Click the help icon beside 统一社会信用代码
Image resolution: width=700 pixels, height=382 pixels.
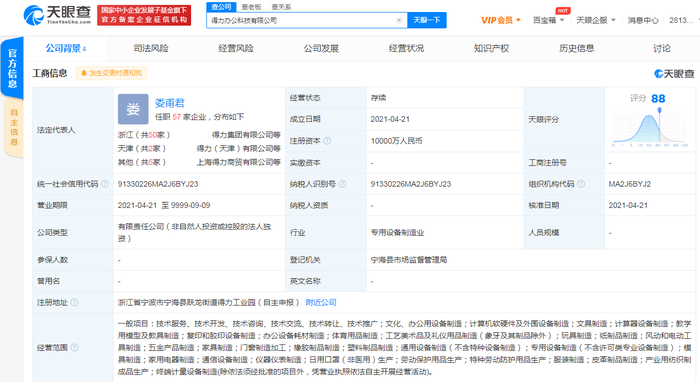(105, 184)
